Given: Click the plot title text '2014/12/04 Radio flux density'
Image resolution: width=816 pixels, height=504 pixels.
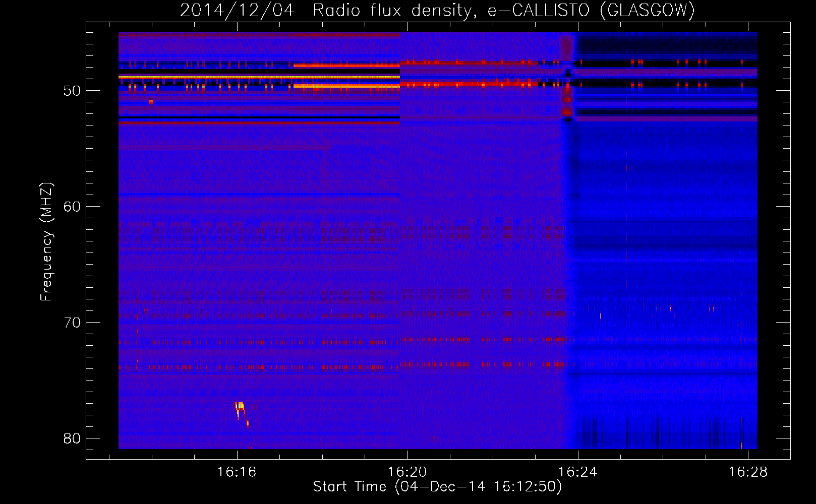Looking at the screenshot, I should (x=326, y=10).
